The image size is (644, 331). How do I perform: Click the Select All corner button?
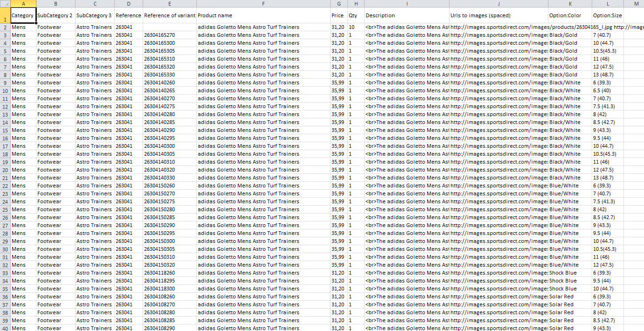tap(5, 4)
